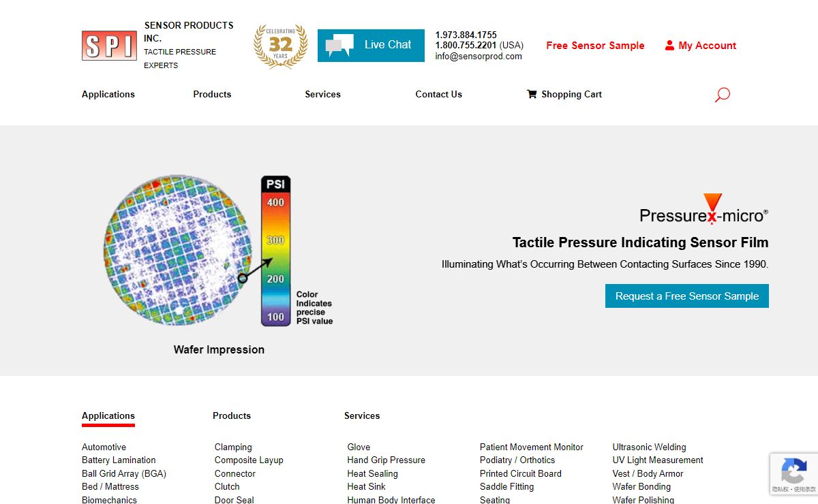Open Podiatry / Orthotics link

click(517, 460)
